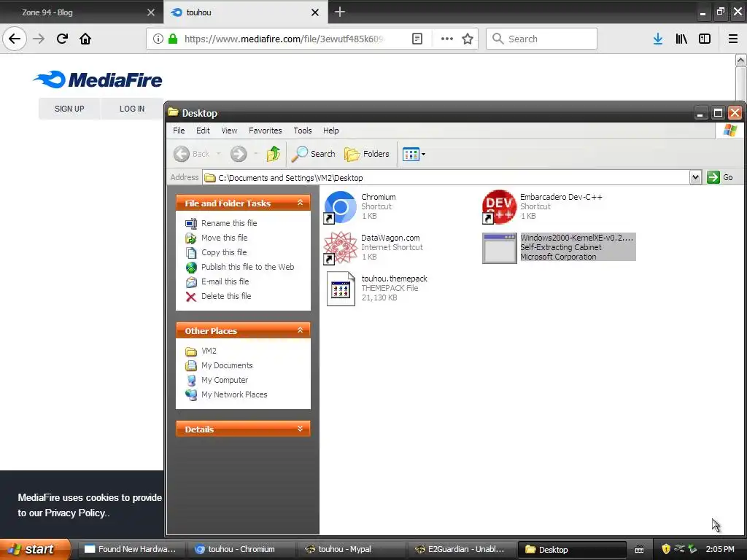Image resolution: width=747 pixels, height=560 pixels.
Task: Open Found New Hardware taskbar item
Action: [x=130, y=549]
